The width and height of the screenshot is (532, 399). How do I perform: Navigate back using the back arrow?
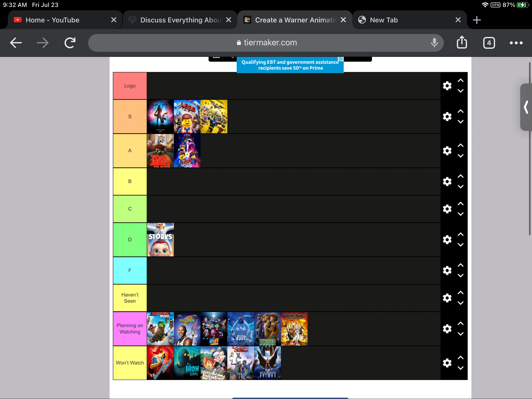[16, 43]
